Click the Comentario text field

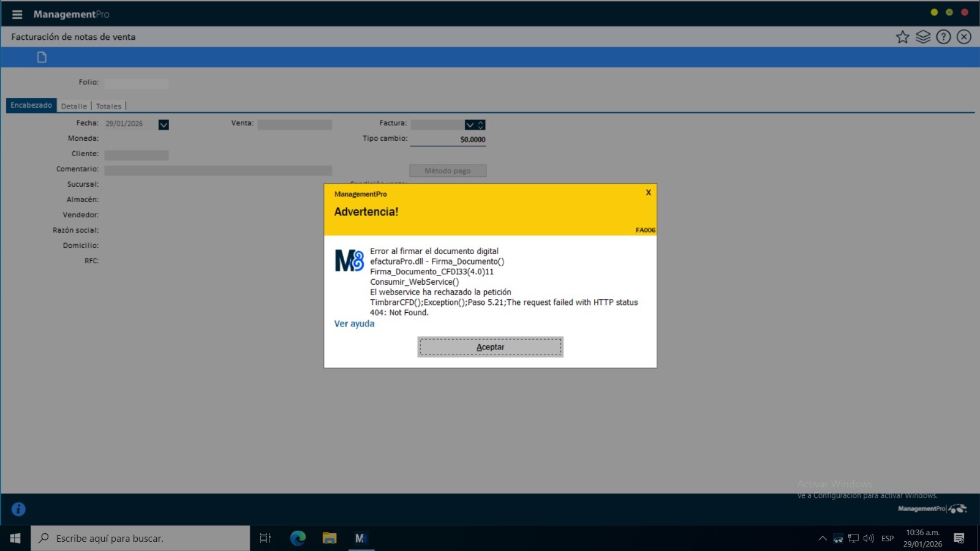[x=218, y=170]
